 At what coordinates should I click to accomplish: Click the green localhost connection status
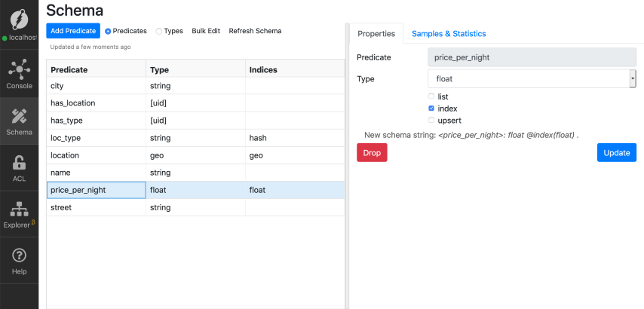click(20, 38)
